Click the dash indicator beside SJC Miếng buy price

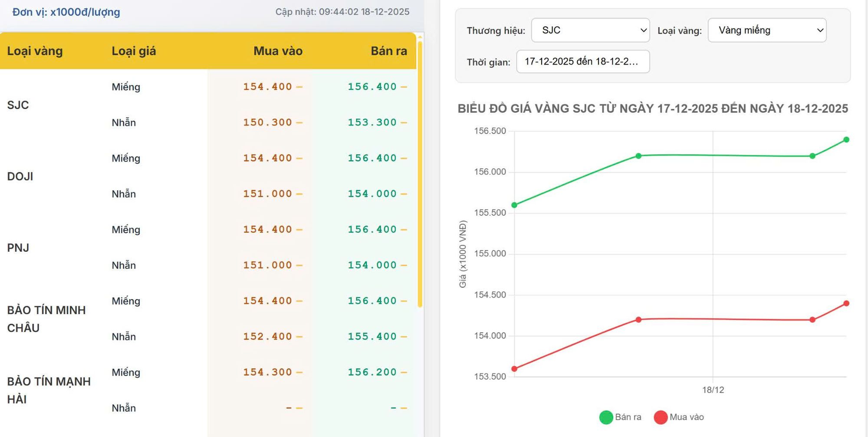tap(299, 87)
